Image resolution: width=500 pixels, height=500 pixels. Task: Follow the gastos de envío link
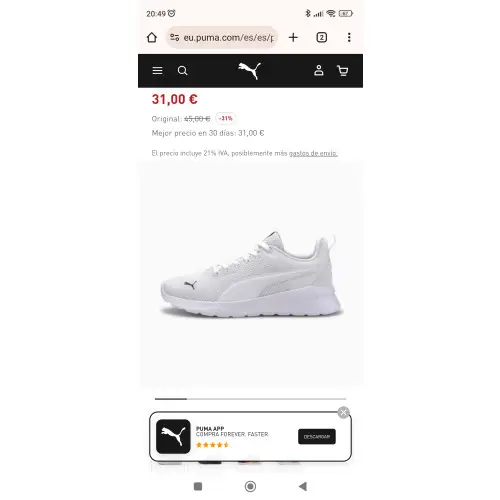pyautogui.click(x=313, y=153)
